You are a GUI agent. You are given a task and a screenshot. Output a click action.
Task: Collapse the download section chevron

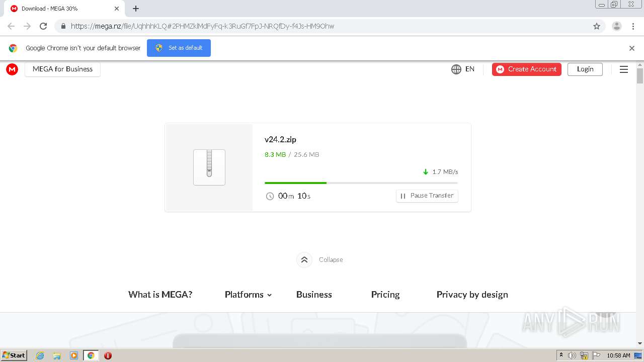click(304, 260)
